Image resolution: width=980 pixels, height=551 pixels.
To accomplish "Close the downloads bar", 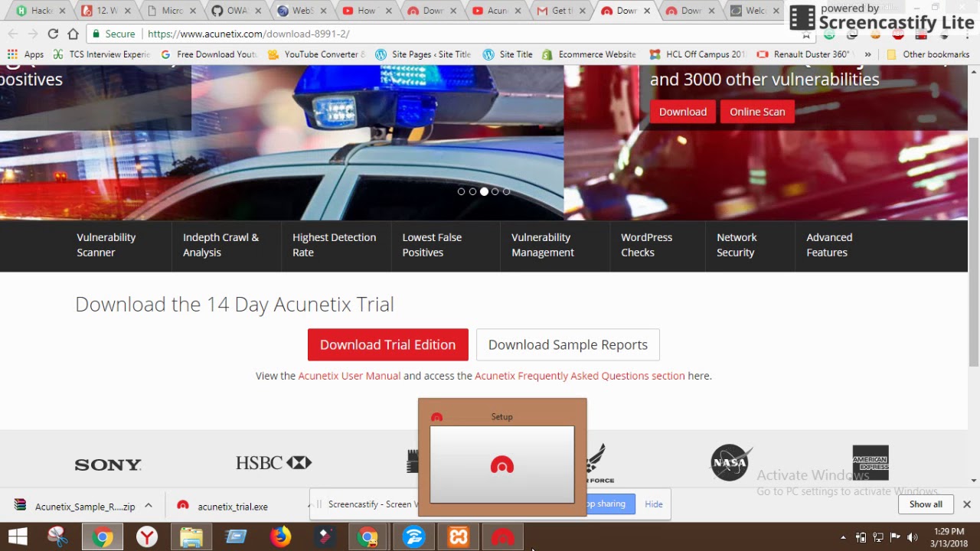I will point(967,504).
